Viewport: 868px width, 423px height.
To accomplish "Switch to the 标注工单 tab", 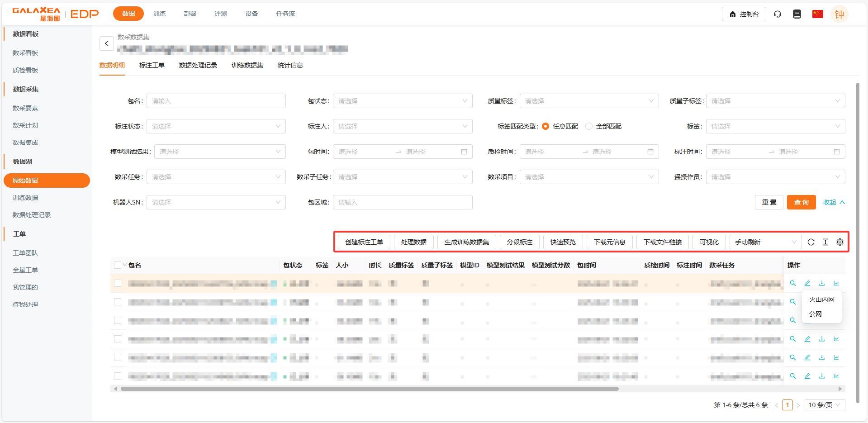I will coord(152,65).
